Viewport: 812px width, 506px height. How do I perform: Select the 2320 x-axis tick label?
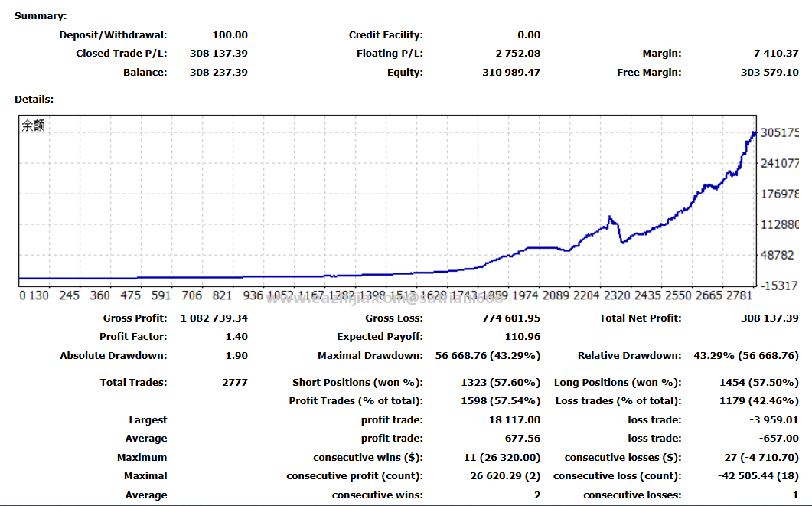pos(618,295)
